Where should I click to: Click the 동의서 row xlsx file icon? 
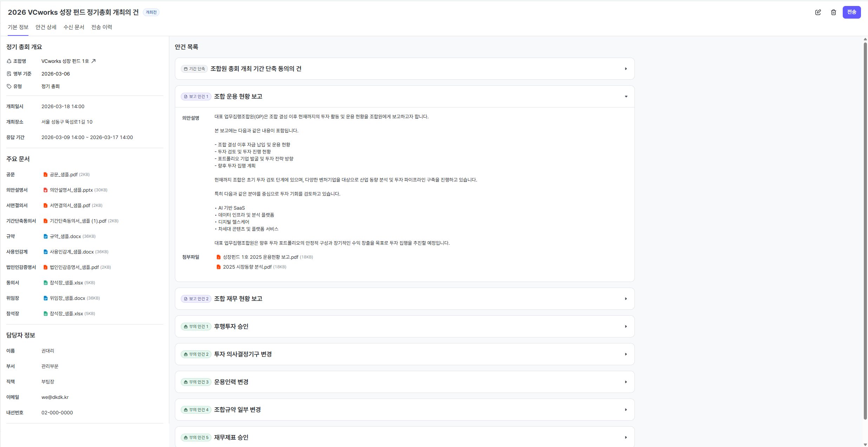pyautogui.click(x=45, y=283)
